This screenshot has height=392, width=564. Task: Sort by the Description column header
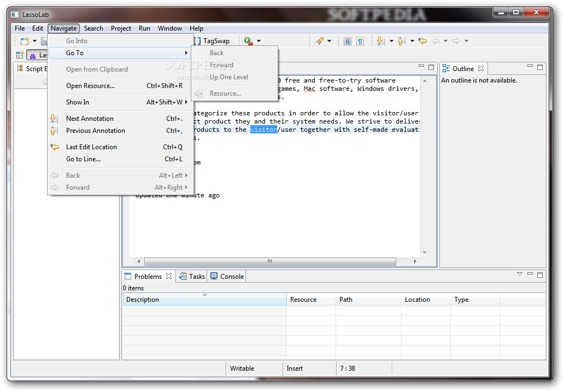point(204,300)
